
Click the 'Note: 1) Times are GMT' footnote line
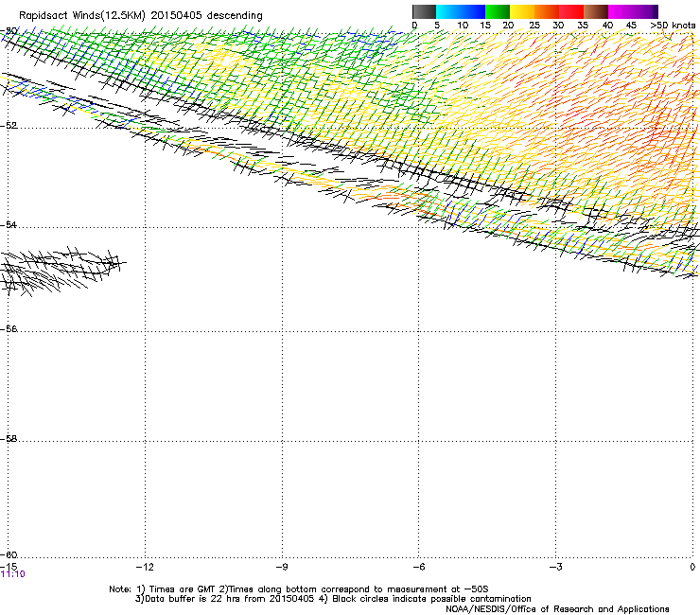pyautogui.click(x=299, y=589)
